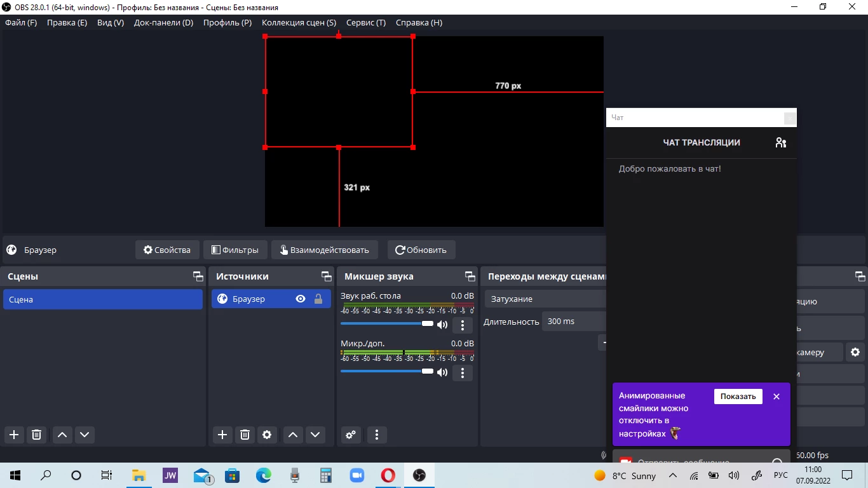This screenshot has width=868, height=488.
Task: Click the Взаимодействовать button
Action: pos(325,250)
